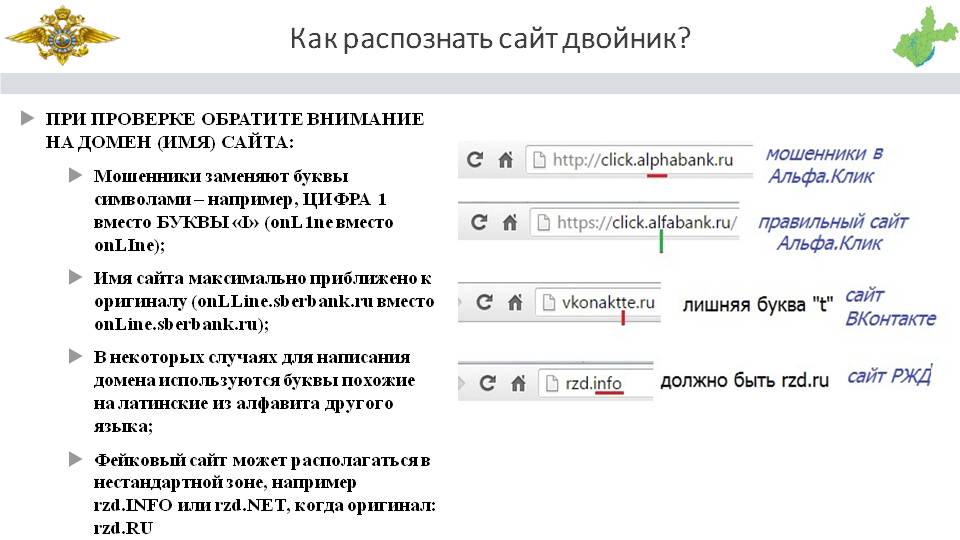Image resolution: width=960 pixels, height=540 pixels.
Task: Click the text 'Фейковый сайт может располагаться в'
Action: coord(262,460)
